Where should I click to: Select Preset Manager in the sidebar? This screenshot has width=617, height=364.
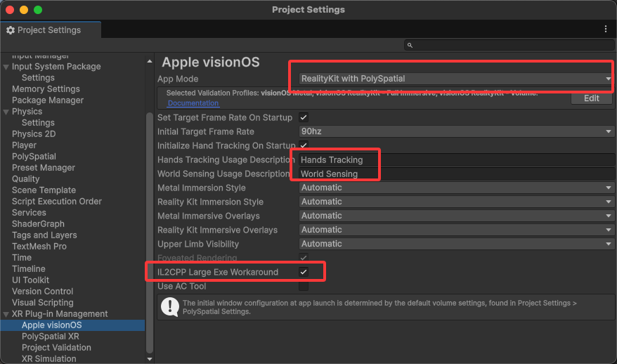(44, 168)
